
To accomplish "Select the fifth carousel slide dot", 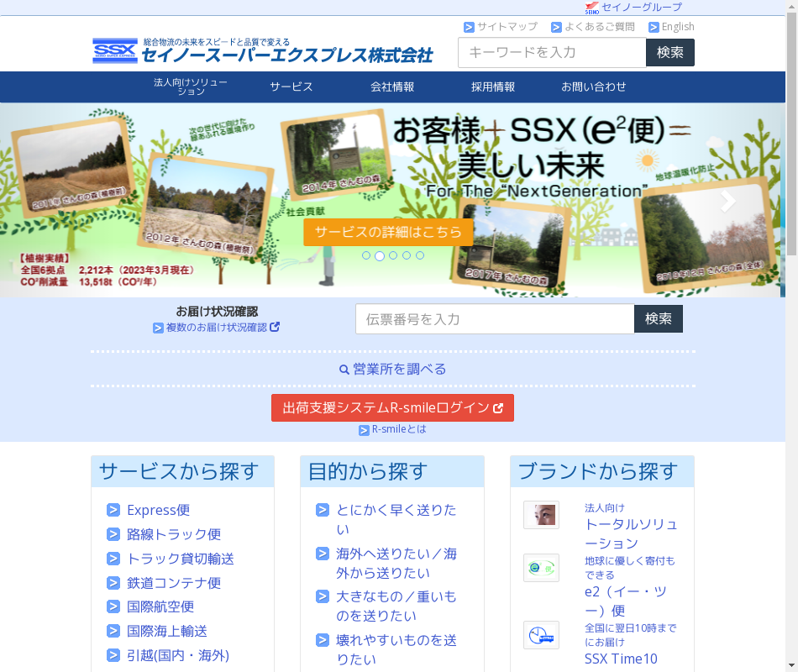I will click(420, 255).
